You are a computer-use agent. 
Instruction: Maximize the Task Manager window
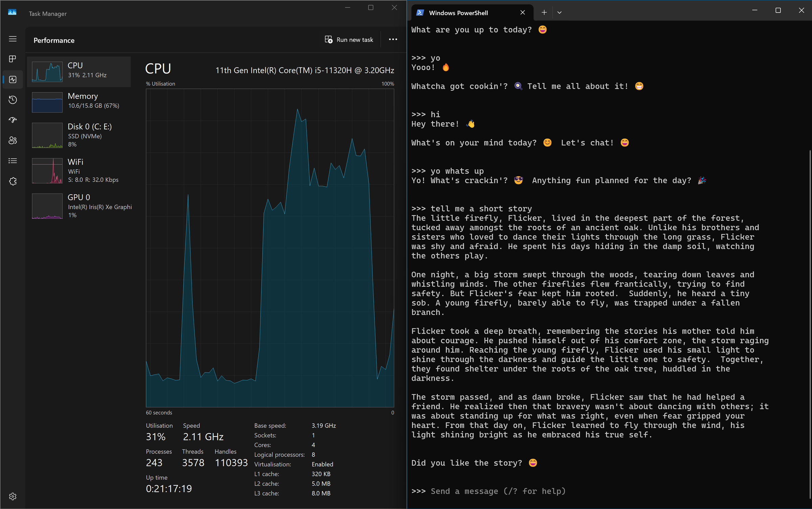point(371,7)
